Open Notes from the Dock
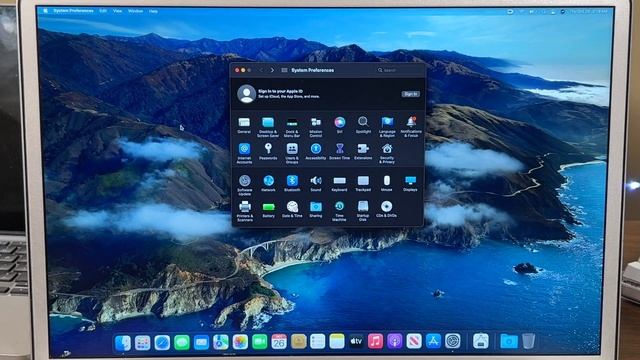640x360 pixels. (x=337, y=341)
